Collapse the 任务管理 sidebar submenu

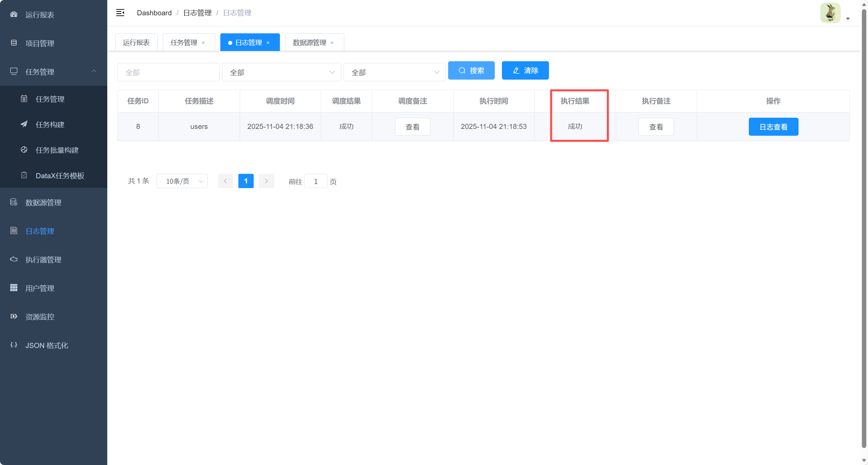[94, 71]
